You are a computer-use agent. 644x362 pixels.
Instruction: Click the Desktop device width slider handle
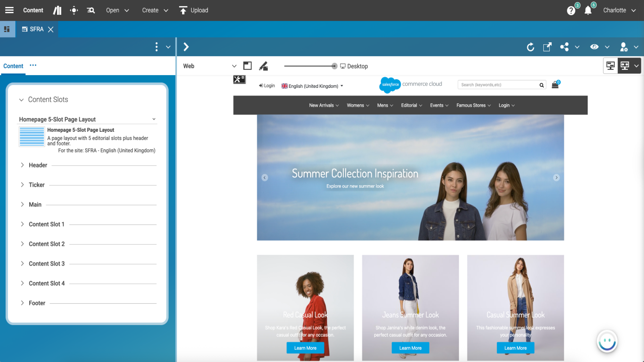click(334, 66)
